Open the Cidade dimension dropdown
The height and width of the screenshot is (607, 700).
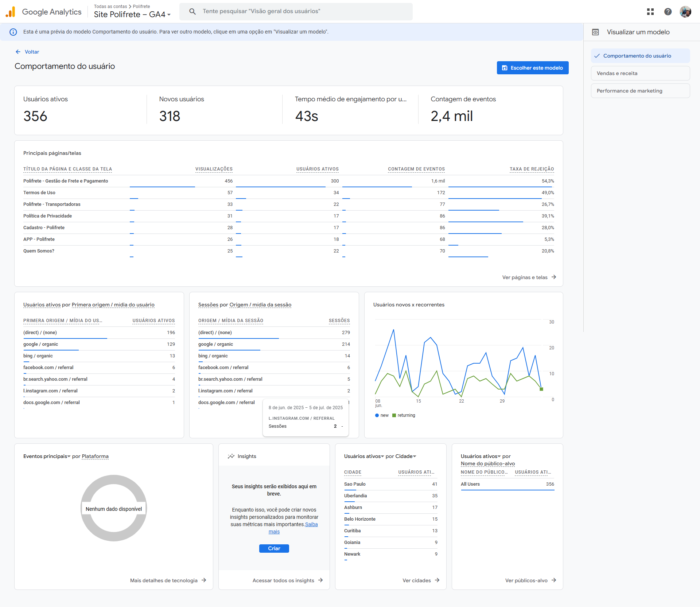pos(406,456)
